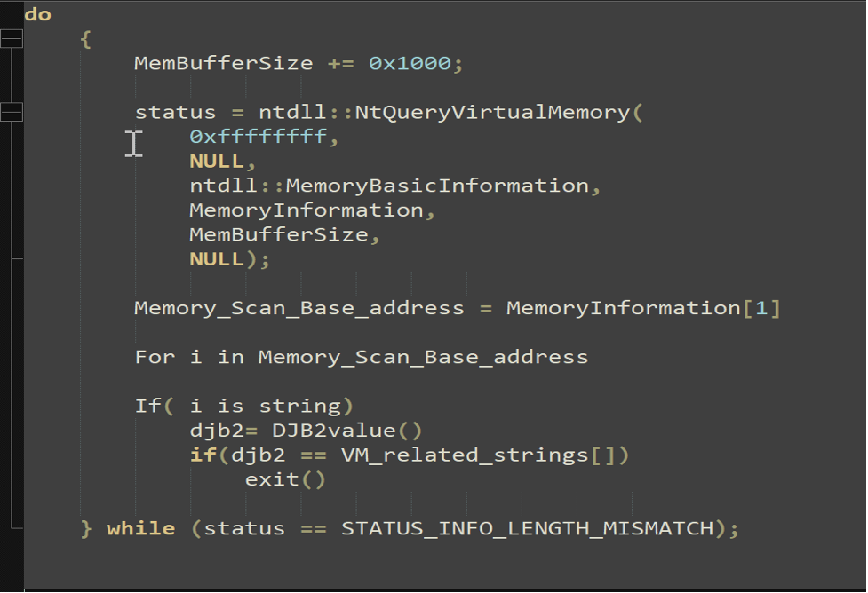Click the exit() call
868x593 pixels.
point(285,479)
